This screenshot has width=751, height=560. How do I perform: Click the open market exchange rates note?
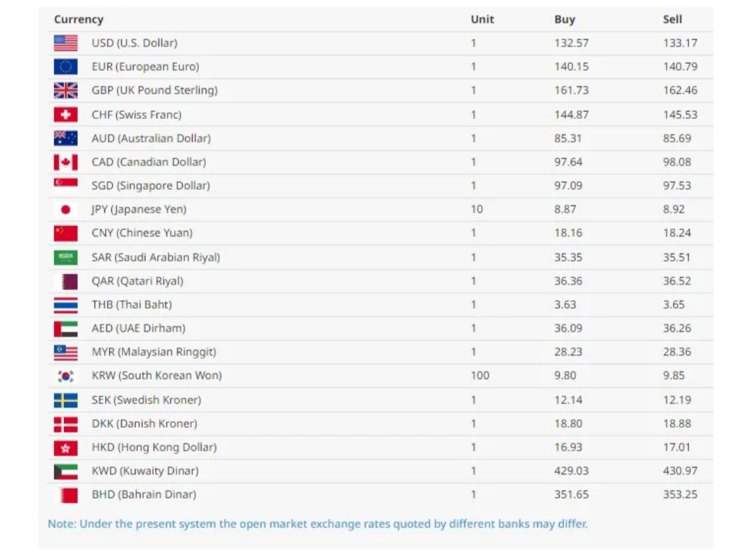point(317,524)
